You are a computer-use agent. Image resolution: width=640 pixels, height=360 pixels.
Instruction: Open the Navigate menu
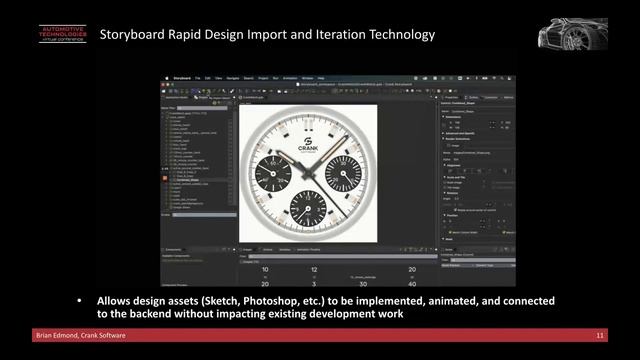point(233,78)
